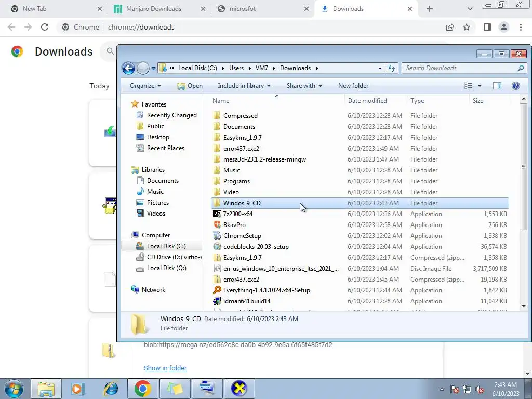This screenshot has height=399, width=532.
Task: Open Recent Places in Favorites
Action: (x=166, y=148)
